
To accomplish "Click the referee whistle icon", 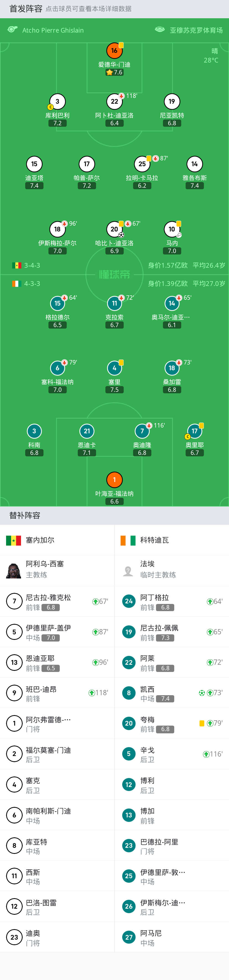I will [12, 30].
